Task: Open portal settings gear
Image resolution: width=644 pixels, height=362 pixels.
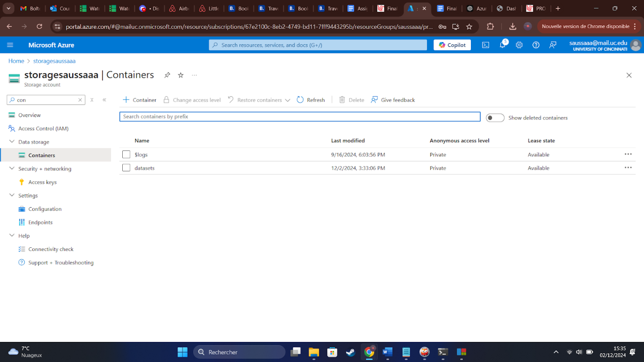Action: tap(519, 45)
